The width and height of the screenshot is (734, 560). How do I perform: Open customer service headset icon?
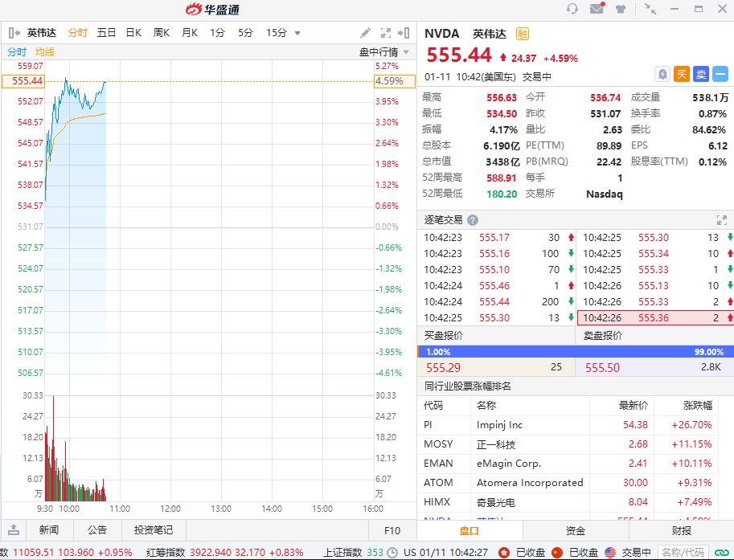[572, 9]
